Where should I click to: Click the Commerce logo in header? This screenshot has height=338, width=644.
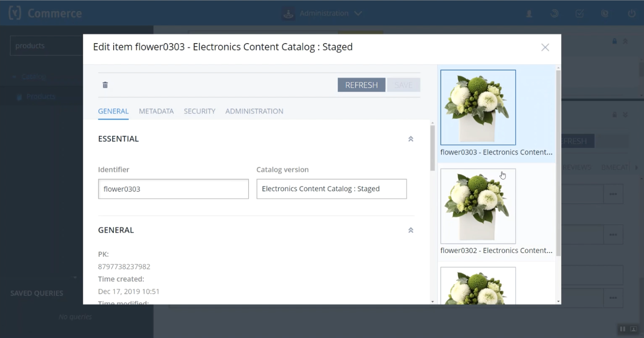click(x=45, y=13)
